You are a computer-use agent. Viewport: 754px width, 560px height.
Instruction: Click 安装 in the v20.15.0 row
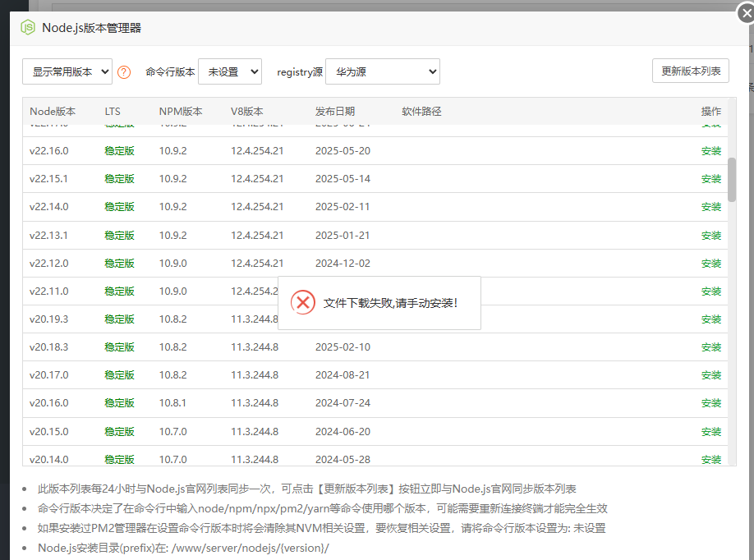tap(711, 432)
